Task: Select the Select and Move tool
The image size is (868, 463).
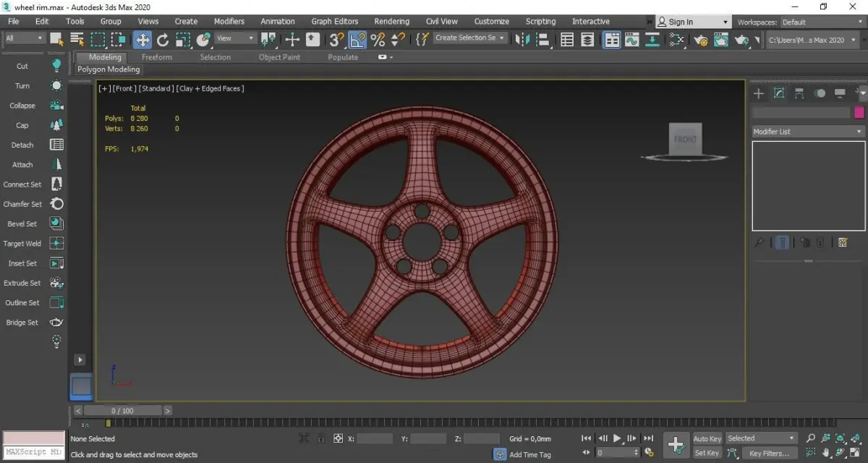Action: pos(142,39)
